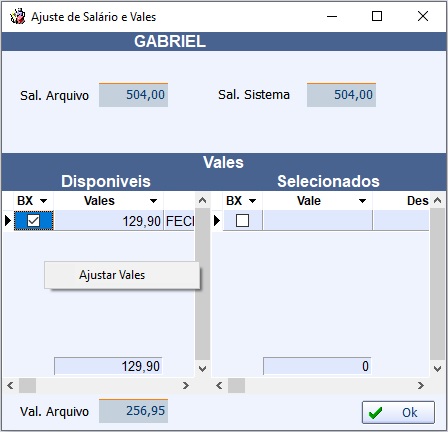Click scroll right arrow under Selecionados grid
The width and height of the screenshot is (448, 432).
click(421, 386)
